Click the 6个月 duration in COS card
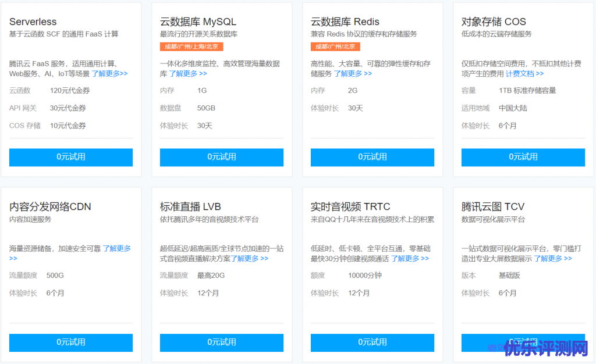The width and height of the screenshot is (596, 364). (x=508, y=125)
